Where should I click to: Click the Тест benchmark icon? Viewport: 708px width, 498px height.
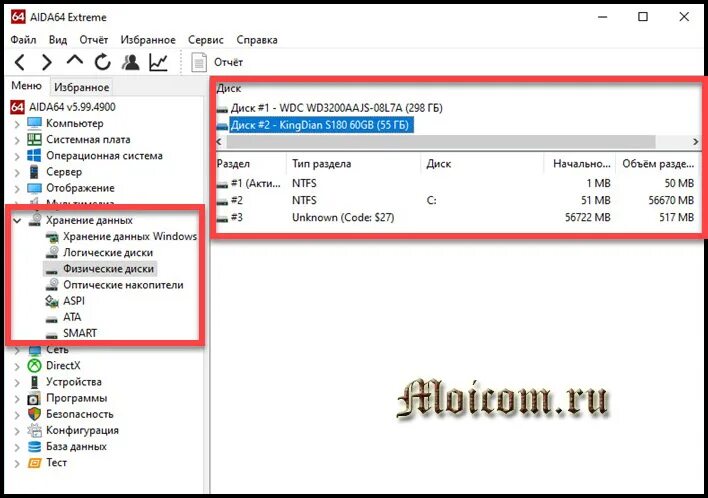[34, 463]
